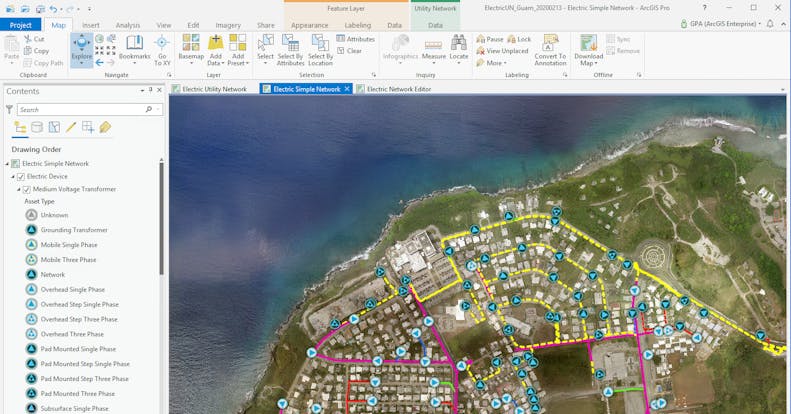The width and height of the screenshot is (791, 414).
Task: Collapse the Electric Device group layer
Action: coord(13,176)
